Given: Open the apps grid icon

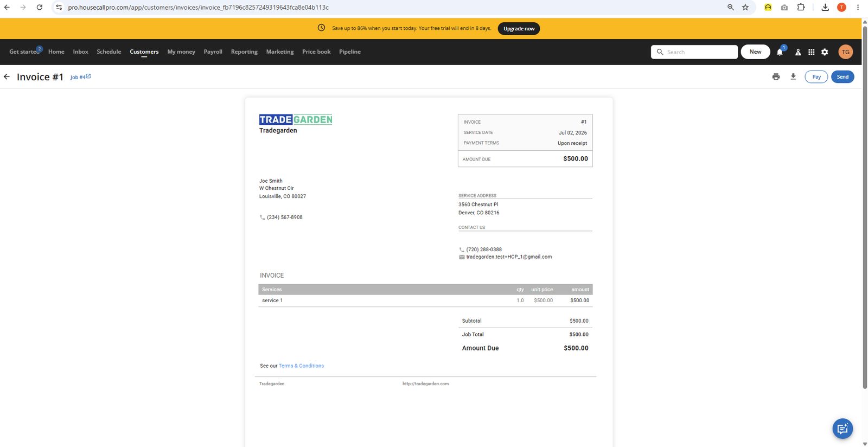Looking at the screenshot, I should click(812, 52).
